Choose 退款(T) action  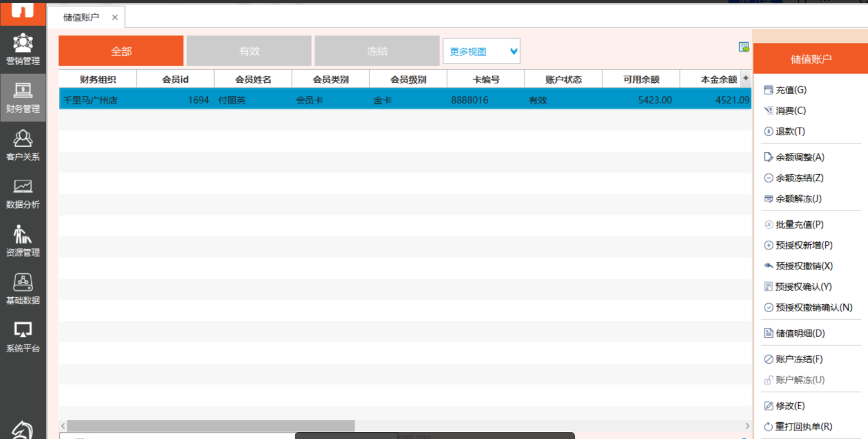click(790, 132)
